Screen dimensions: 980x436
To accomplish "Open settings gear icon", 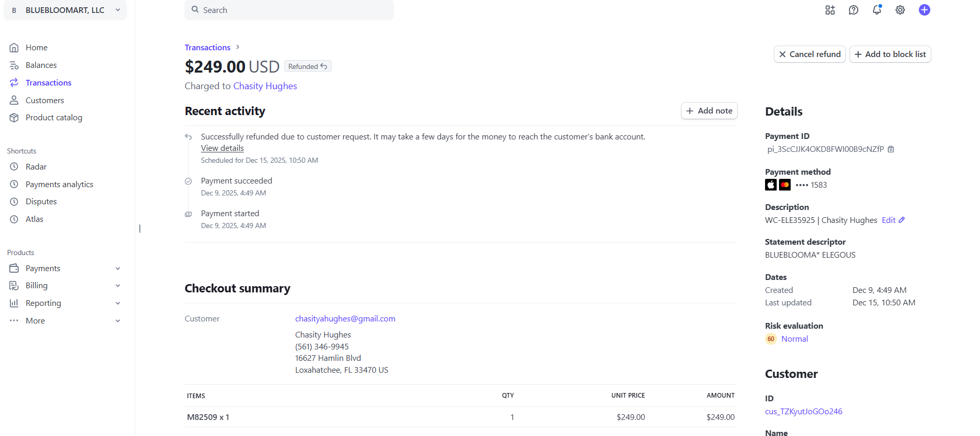I will coord(900,10).
